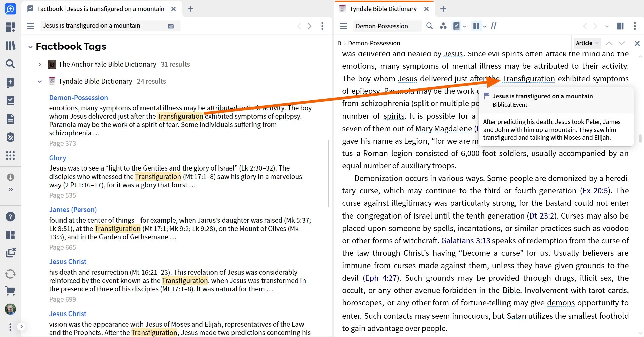
Task: Toggle the visual filters checkbox icon
Action: point(456,26)
